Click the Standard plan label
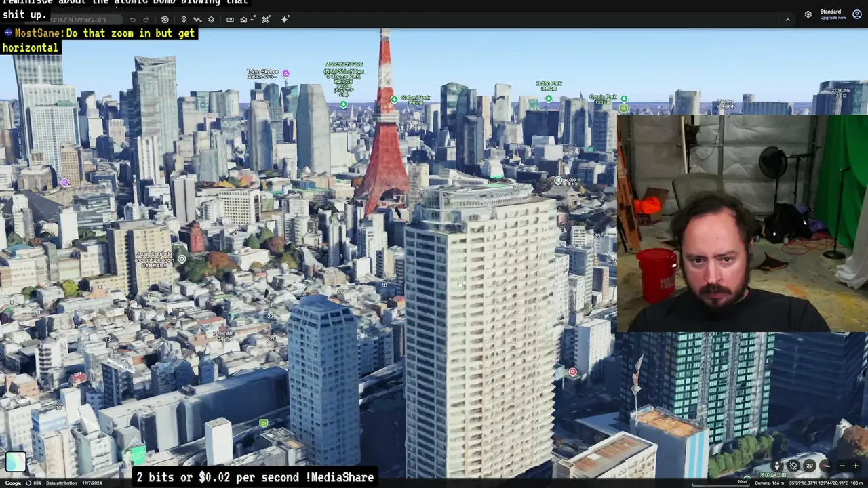 831,12
